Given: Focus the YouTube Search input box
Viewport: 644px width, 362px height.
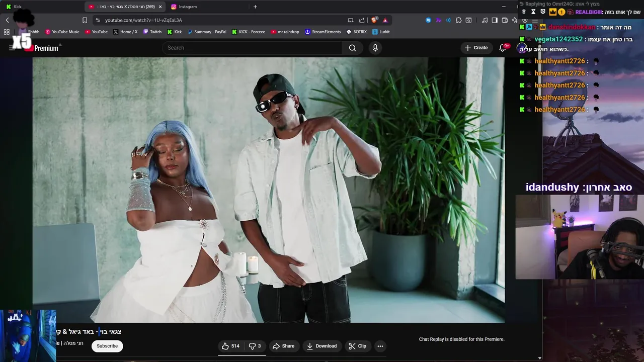Looking at the screenshot, I should click(x=252, y=48).
